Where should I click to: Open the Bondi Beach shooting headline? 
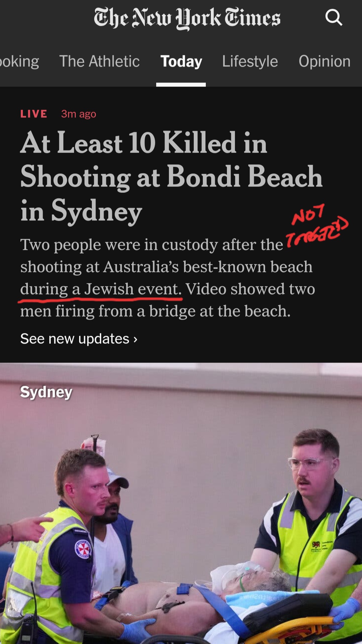point(171,176)
